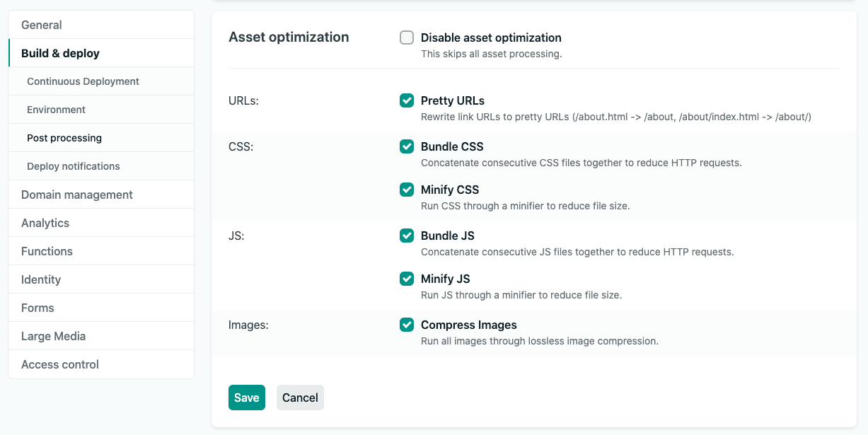The width and height of the screenshot is (868, 435).
Task: Click the 'CSS:' row label
Action: pyautogui.click(x=241, y=147)
